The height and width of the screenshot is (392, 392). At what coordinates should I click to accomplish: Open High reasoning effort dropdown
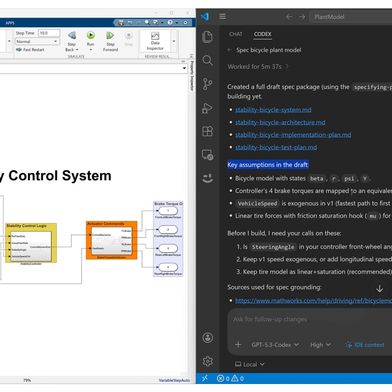[320, 345]
